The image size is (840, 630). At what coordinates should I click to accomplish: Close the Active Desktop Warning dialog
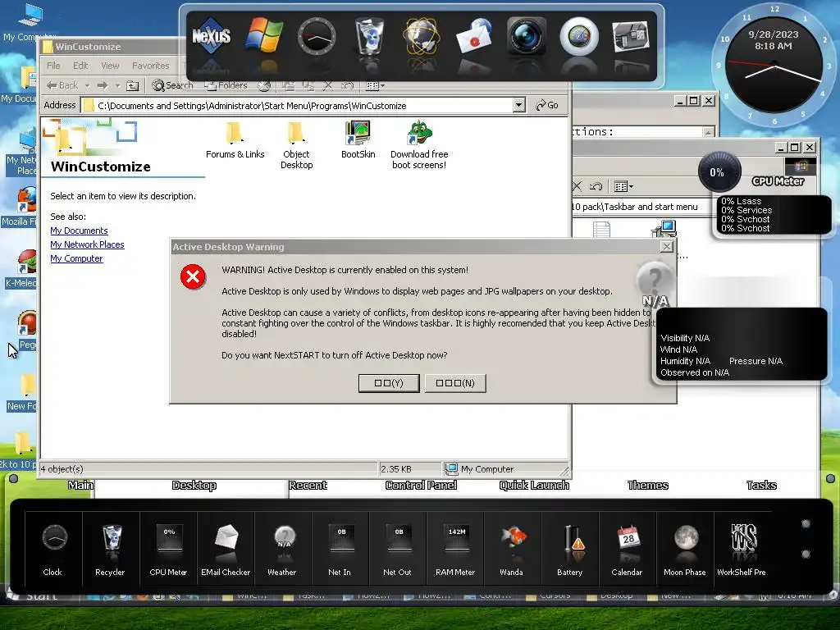pos(666,246)
